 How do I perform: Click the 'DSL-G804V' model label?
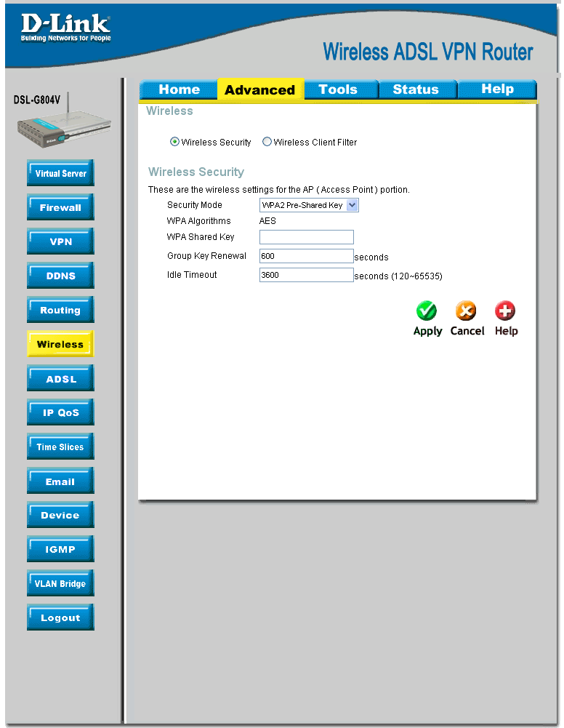tap(36, 100)
